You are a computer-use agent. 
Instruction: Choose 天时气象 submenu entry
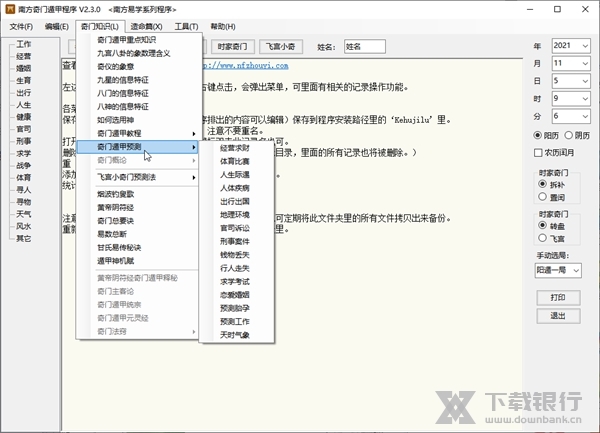click(x=237, y=335)
